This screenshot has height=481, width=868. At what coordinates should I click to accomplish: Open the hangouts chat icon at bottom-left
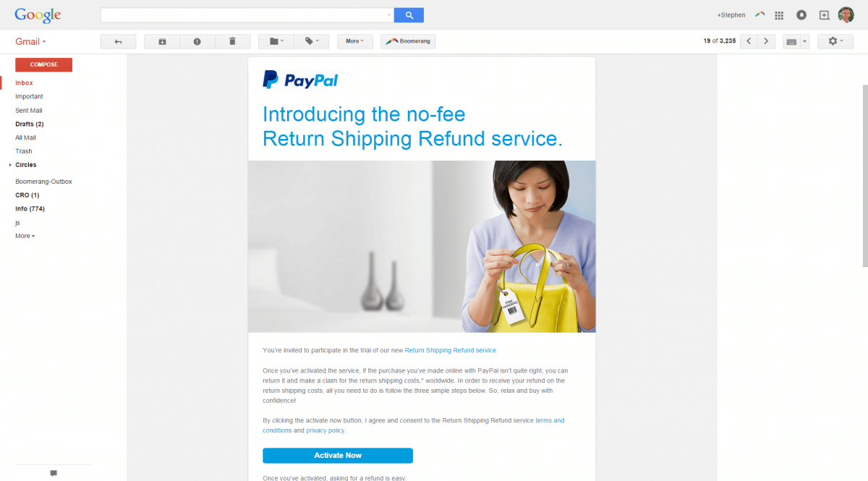[54, 473]
